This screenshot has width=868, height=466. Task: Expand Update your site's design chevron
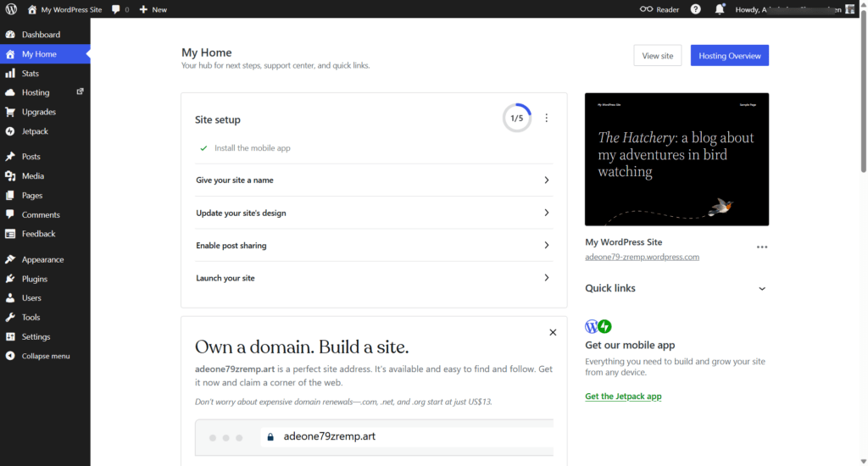[x=547, y=213]
